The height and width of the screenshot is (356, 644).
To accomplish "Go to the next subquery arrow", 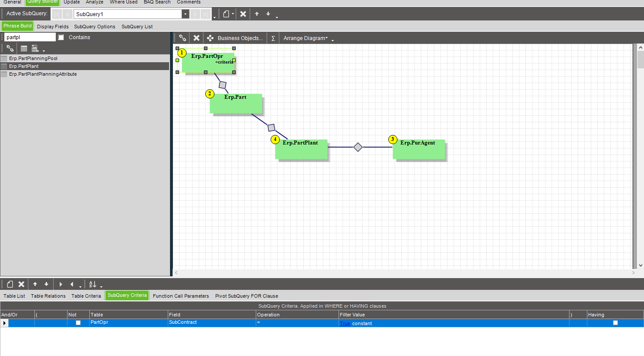I will coord(195,14).
